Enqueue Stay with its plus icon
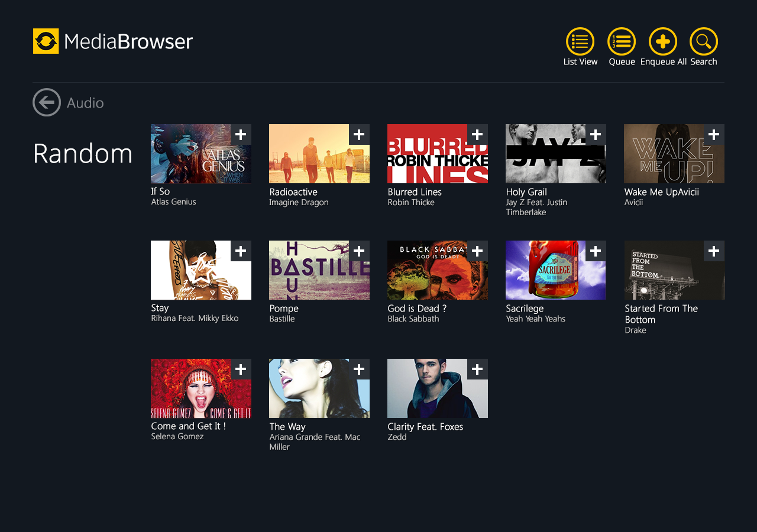Viewport: 757px width, 532px height. click(241, 251)
